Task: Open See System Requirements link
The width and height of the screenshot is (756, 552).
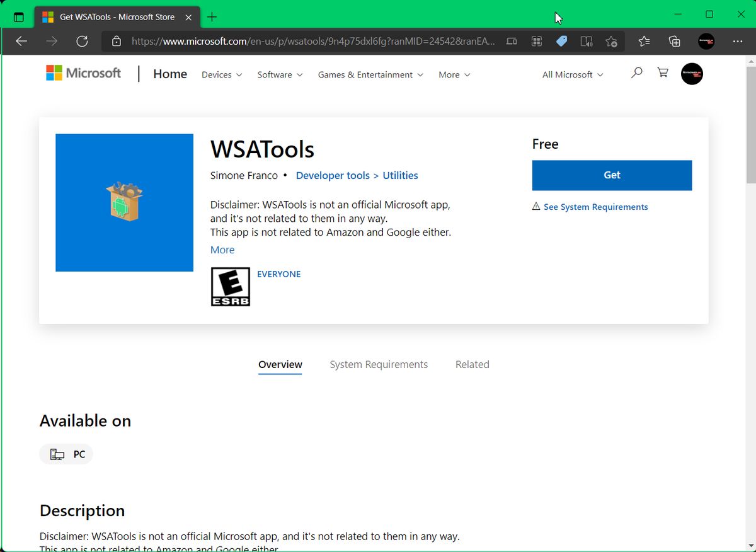Action: pos(595,207)
